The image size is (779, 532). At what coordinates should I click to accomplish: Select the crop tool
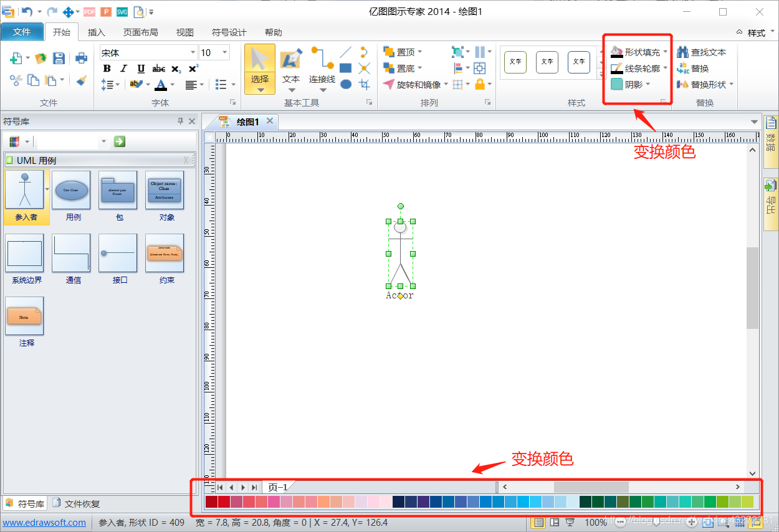pos(365,84)
